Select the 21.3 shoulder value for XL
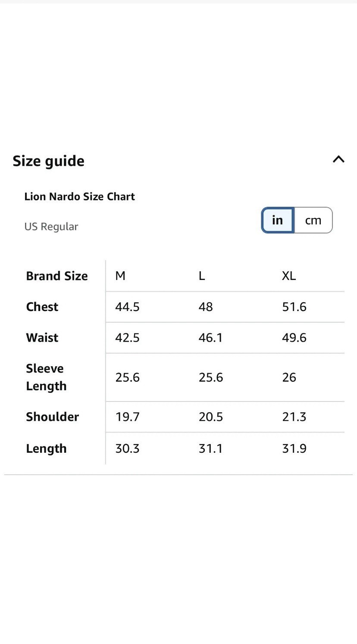 coord(294,417)
